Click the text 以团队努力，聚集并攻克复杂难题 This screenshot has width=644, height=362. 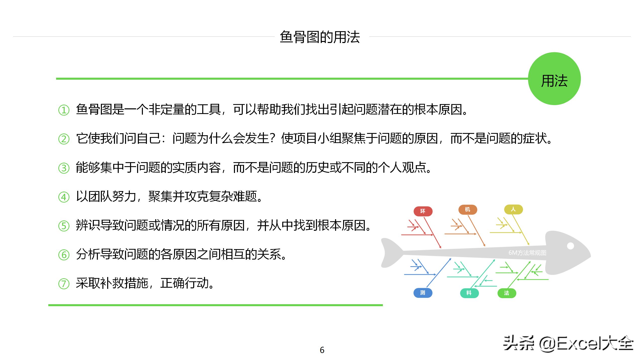click(x=169, y=196)
